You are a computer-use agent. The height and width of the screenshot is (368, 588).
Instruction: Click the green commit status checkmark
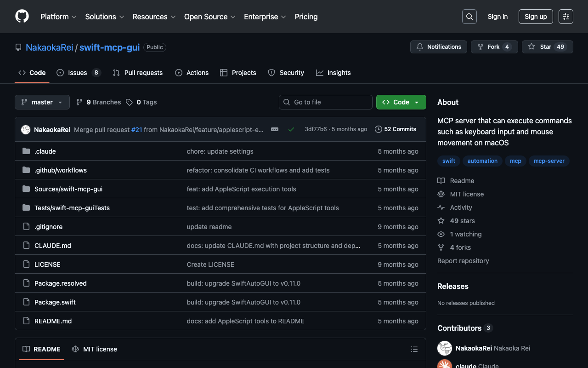291,129
